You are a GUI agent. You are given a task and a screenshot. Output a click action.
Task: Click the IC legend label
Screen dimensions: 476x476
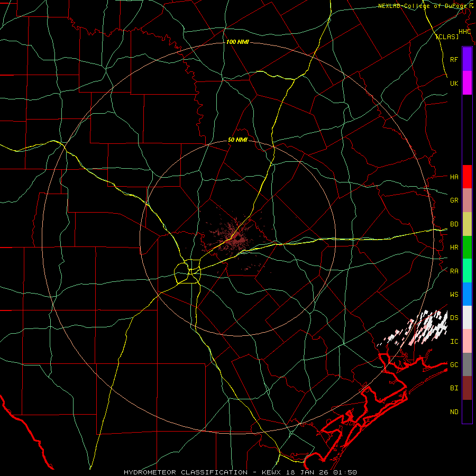(x=454, y=342)
